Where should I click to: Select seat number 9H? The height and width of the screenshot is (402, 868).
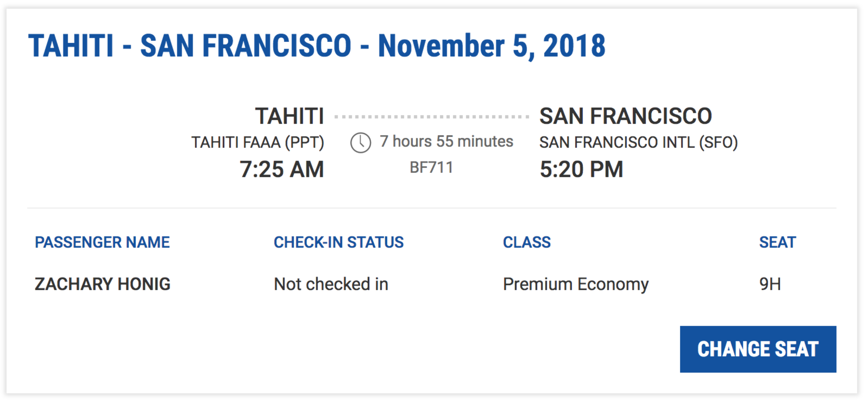pos(770,284)
